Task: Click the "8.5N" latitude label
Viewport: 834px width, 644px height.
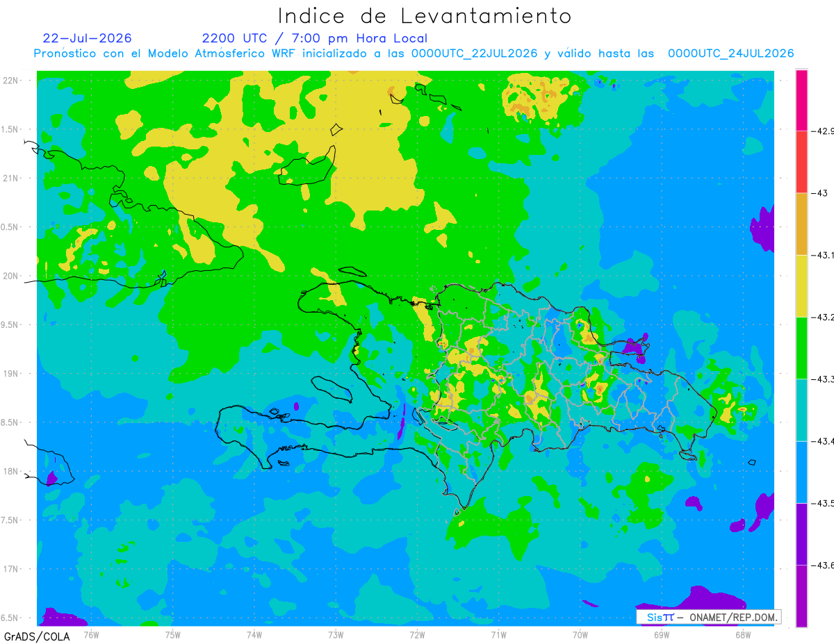Action: coord(10,422)
